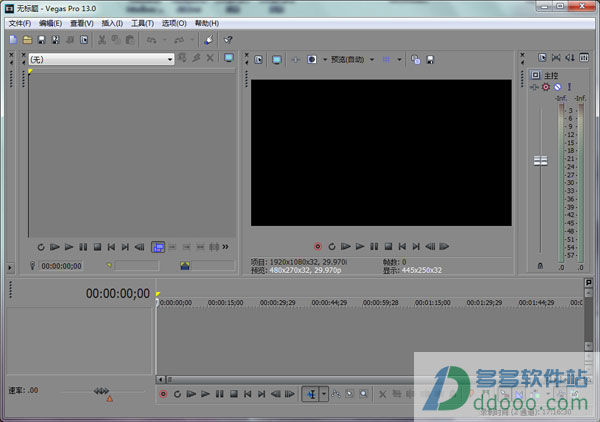Toggle the highlighted overwrite mode in trimmer
This screenshot has height=422, width=600.
tap(158, 247)
